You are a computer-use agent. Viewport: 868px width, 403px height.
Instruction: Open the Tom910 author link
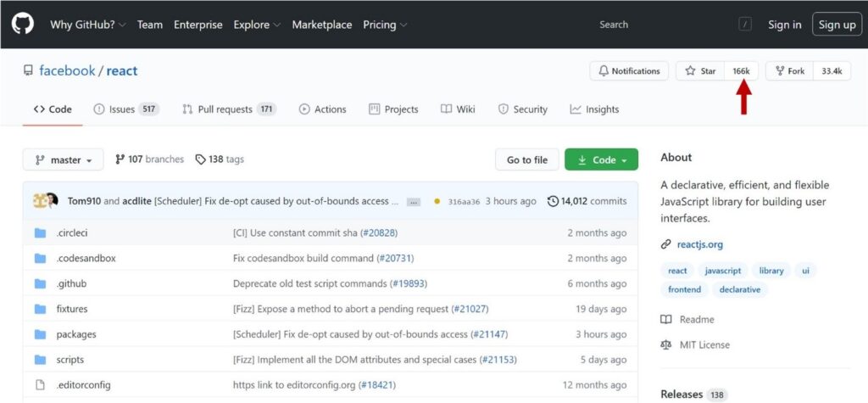(84, 201)
